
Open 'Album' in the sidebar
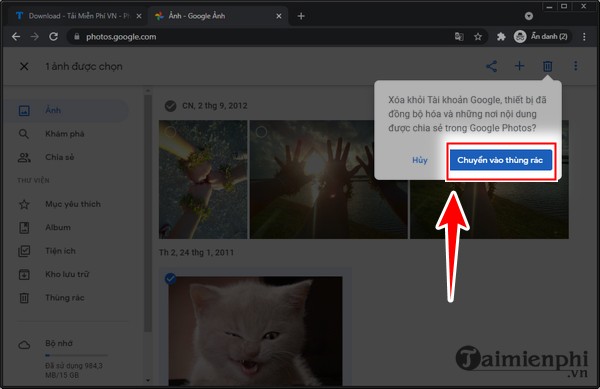pos(66,228)
